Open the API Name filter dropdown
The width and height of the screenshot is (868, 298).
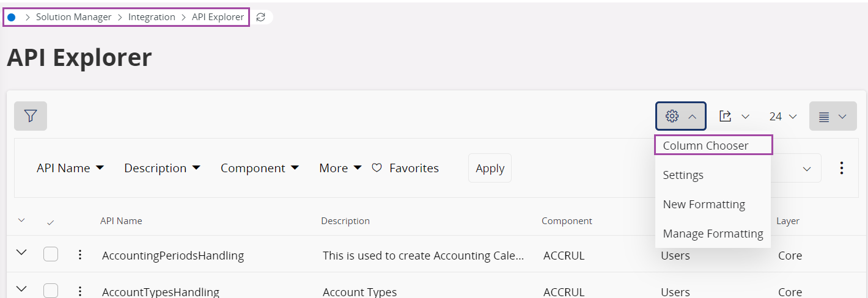pyautogui.click(x=70, y=168)
